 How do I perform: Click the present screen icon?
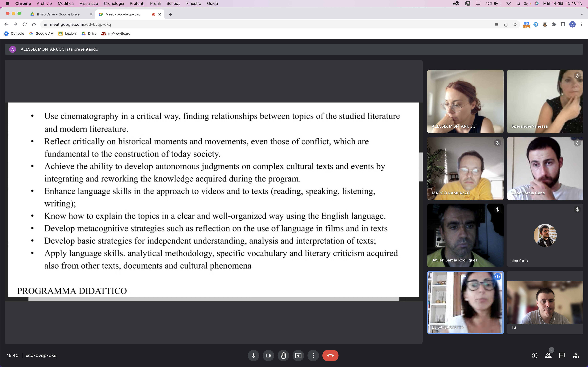point(298,355)
